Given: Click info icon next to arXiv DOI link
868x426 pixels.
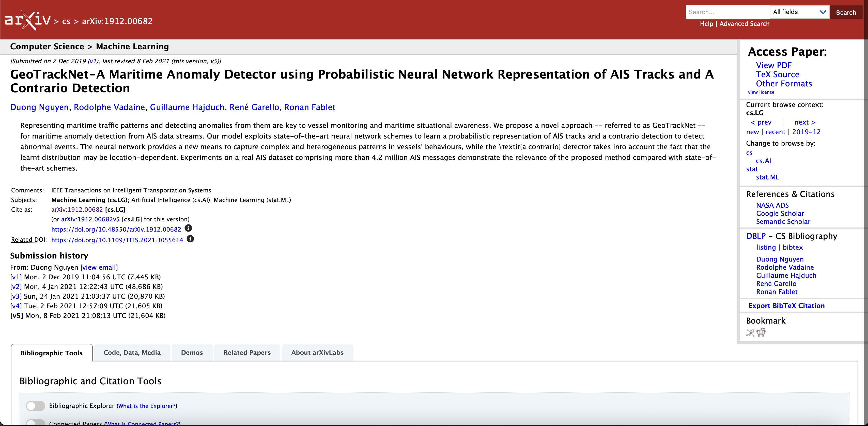Looking at the screenshot, I should [188, 228].
